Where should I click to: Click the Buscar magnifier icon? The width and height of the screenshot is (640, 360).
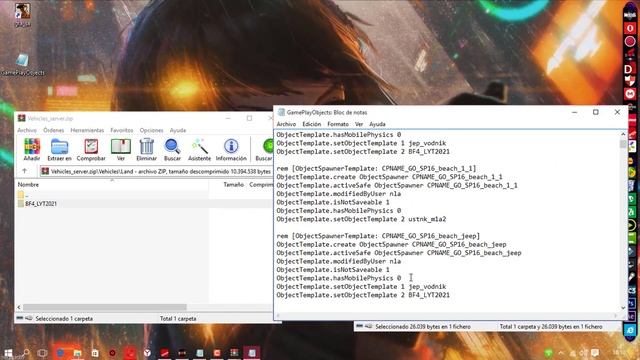(172, 146)
